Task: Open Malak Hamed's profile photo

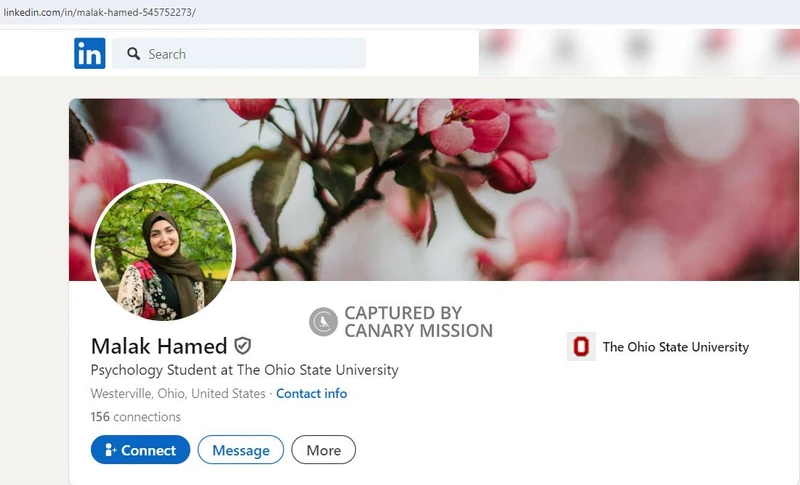Action: (163, 250)
